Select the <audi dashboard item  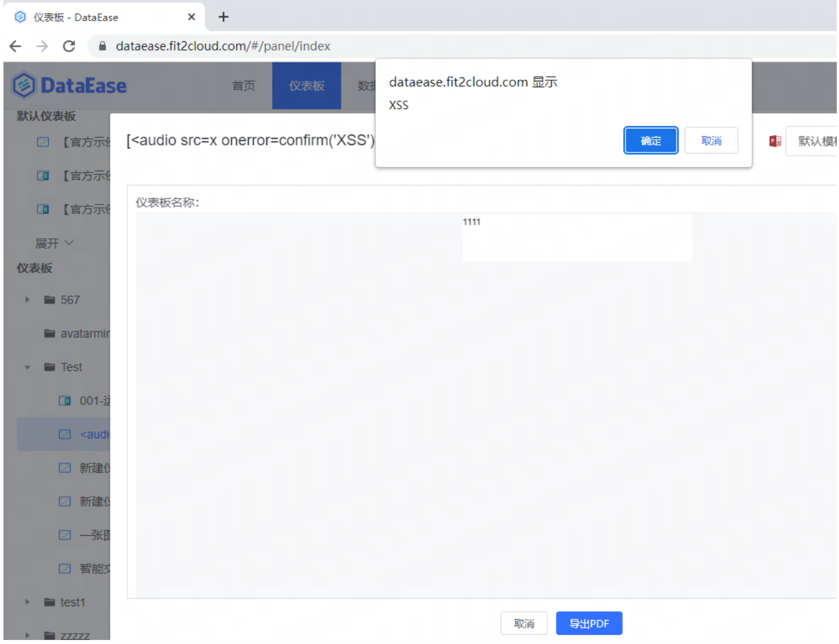[95, 434]
